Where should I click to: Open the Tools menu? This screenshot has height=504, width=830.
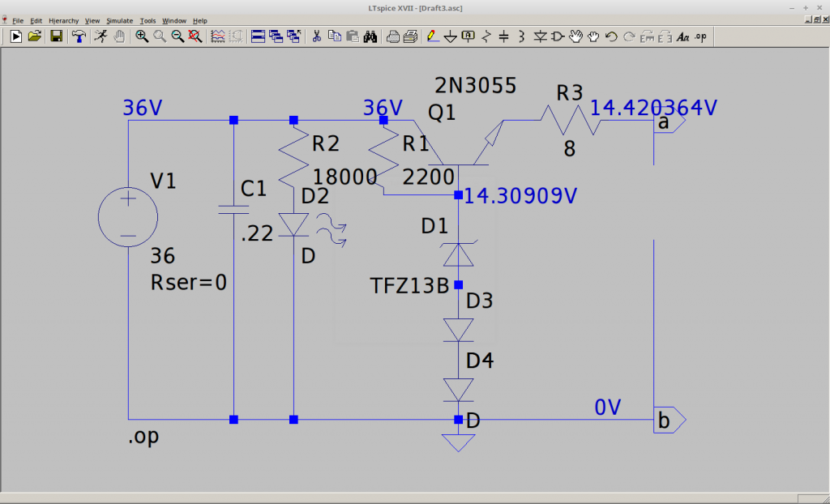click(x=148, y=20)
